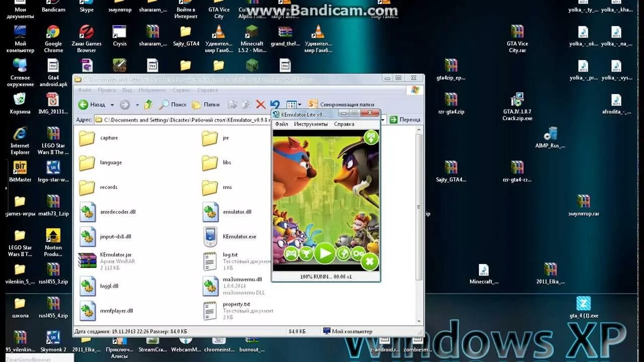Click Explorer scrollbar's up arrow
This screenshot has height=362, width=644.
(x=419, y=130)
